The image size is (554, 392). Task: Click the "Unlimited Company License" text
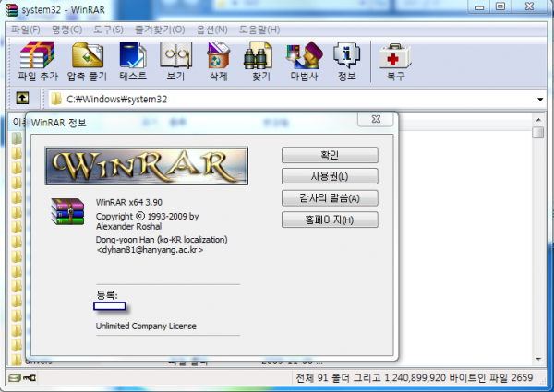tap(146, 326)
